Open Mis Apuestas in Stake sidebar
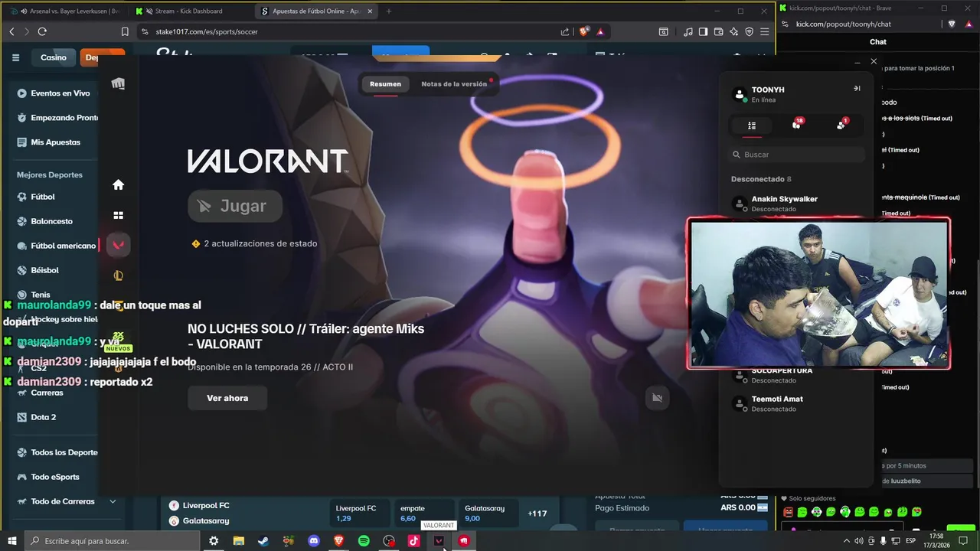This screenshot has width=980, height=551. 49,142
